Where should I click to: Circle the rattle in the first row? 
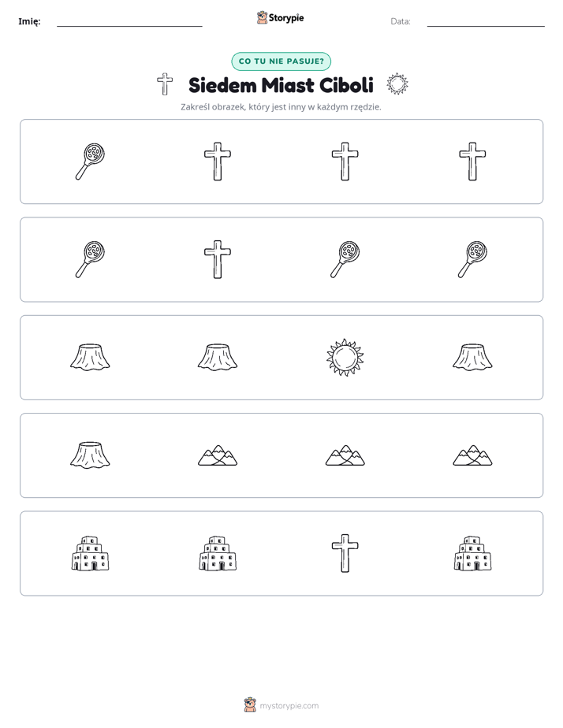click(x=90, y=162)
